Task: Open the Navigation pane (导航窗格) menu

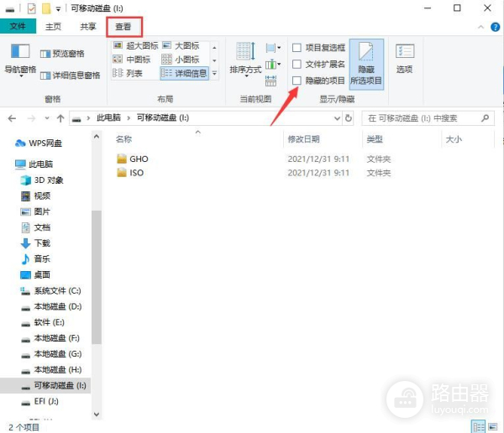Action: coord(20,60)
